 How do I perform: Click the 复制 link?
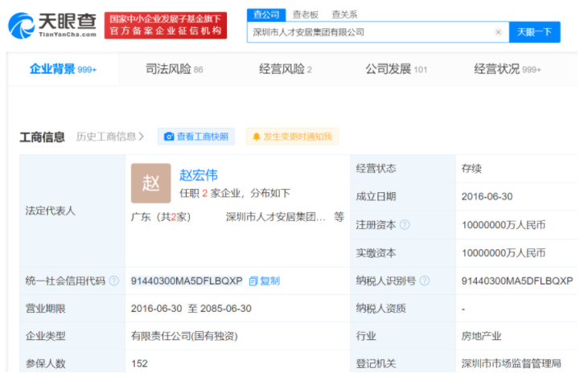click(x=270, y=281)
